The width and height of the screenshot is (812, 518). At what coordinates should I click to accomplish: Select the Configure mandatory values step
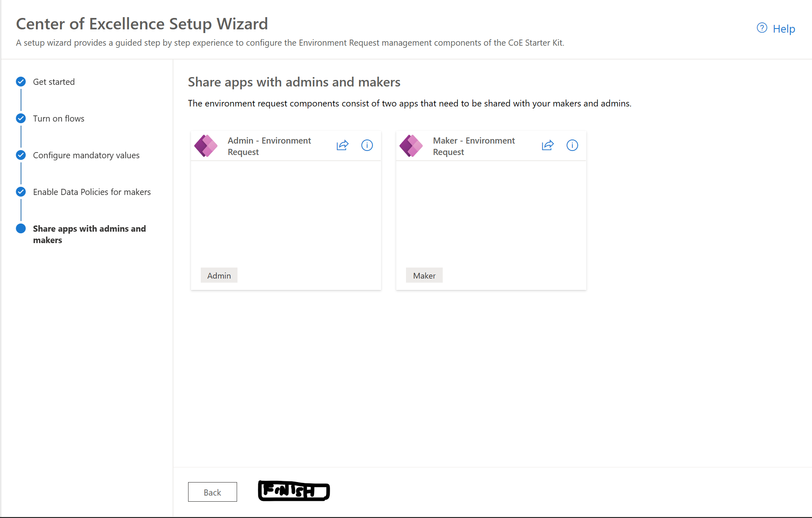pos(86,155)
